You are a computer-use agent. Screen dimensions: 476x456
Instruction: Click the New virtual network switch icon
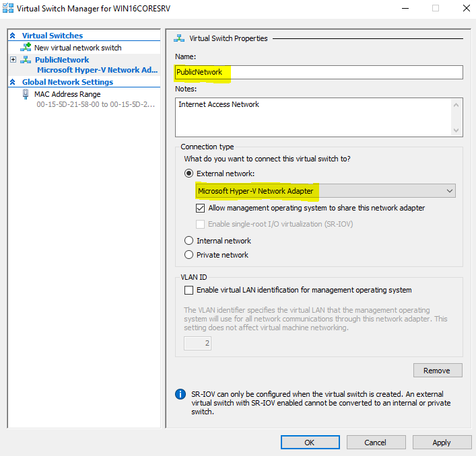tap(26, 47)
